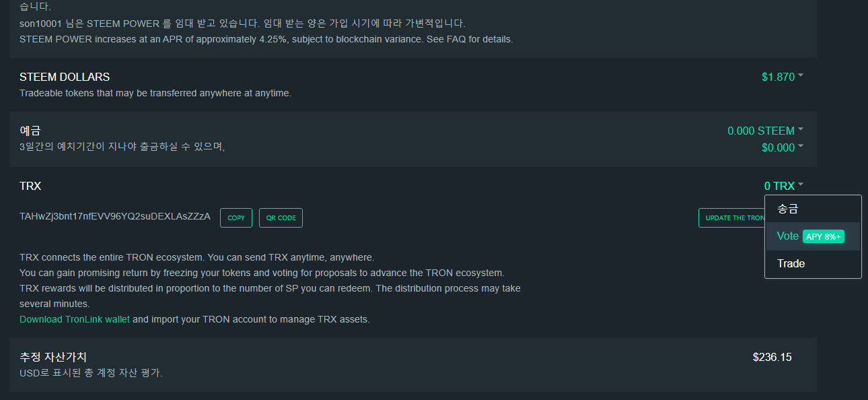Screen dimensions: 868x400
Task: Open the Download TronLink wallet link
Action: 75,319
